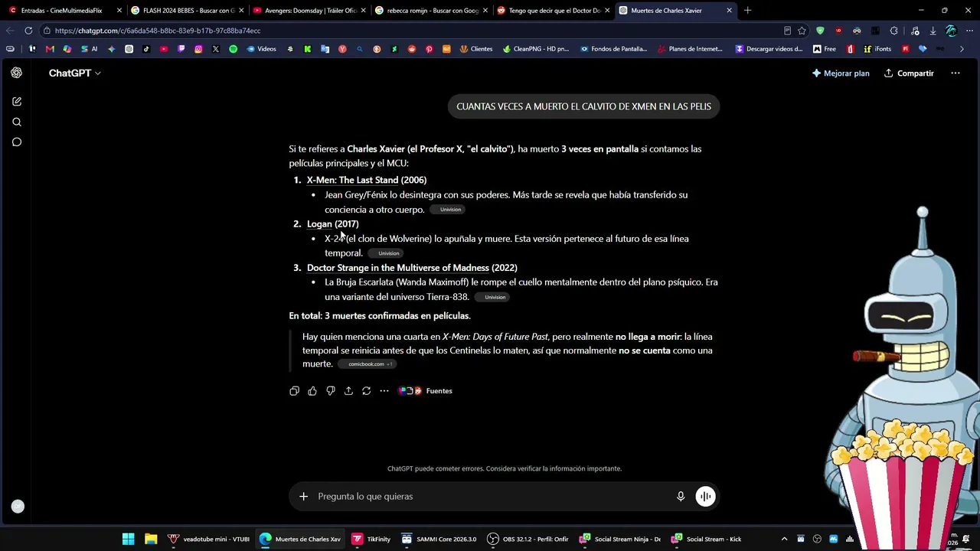Switch to TikFinity in the taskbar
The width and height of the screenshot is (980, 551).
[371, 539]
